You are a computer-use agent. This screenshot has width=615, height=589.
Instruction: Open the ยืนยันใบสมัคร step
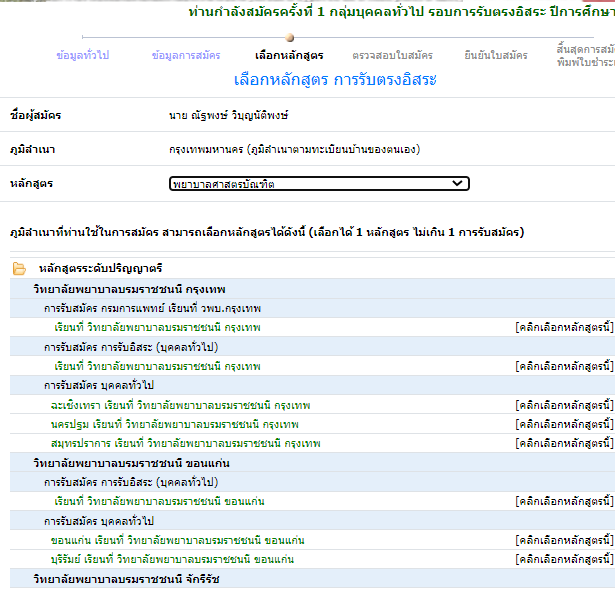point(496,55)
